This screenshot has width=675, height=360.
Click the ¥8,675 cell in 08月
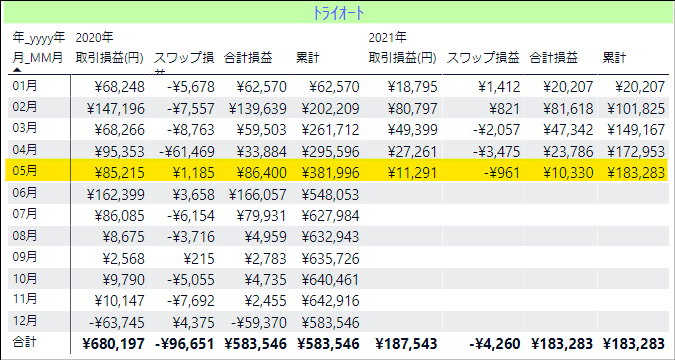[x=124, y=237]
